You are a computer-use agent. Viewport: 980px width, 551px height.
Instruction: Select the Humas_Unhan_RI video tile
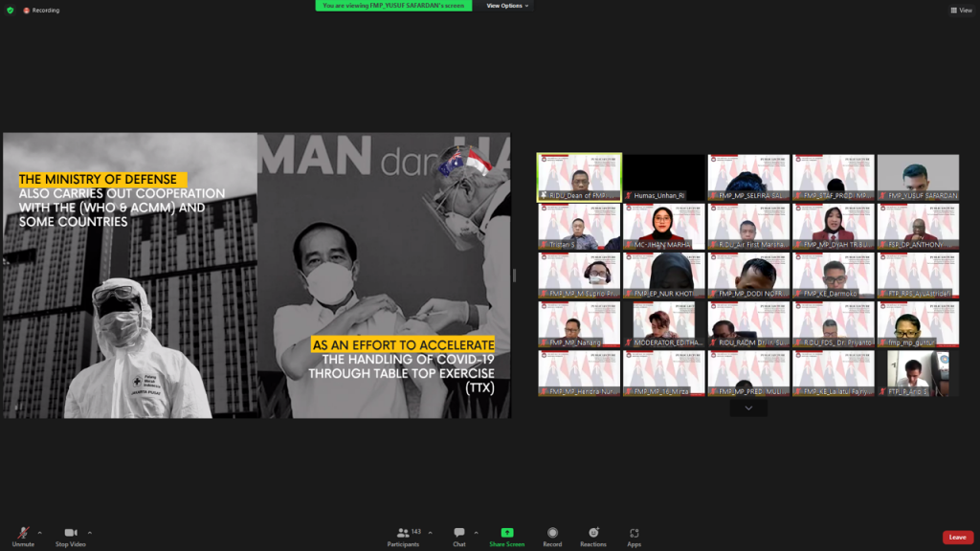click(x=664, y=178)
